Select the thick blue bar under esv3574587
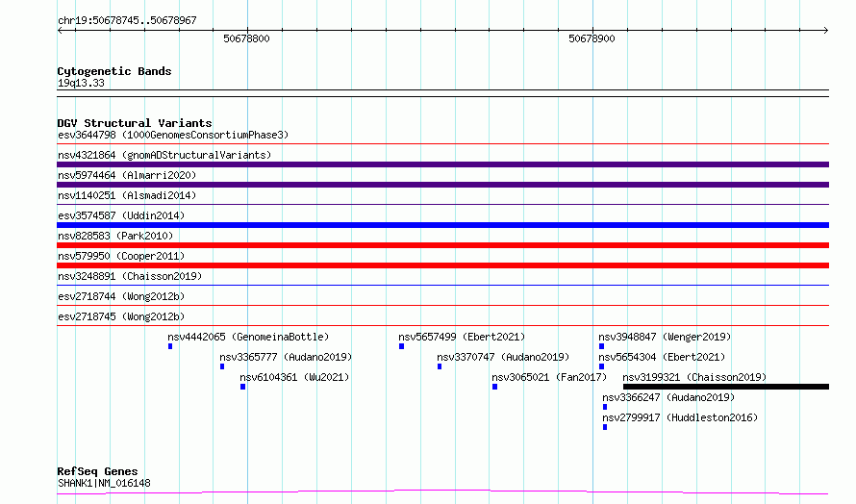Viewport: 856px width, 504px height. tap(442, 225)
